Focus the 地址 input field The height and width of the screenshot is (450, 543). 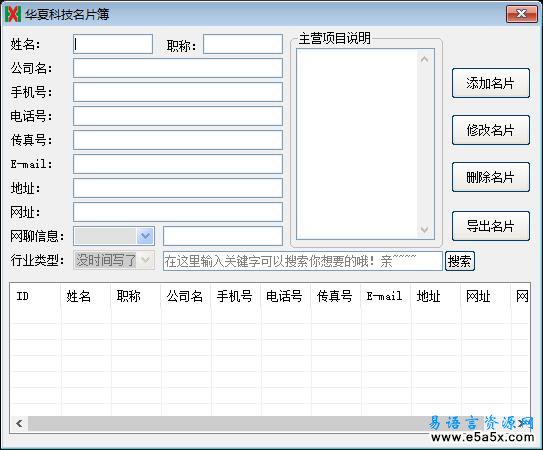[178, 188]
